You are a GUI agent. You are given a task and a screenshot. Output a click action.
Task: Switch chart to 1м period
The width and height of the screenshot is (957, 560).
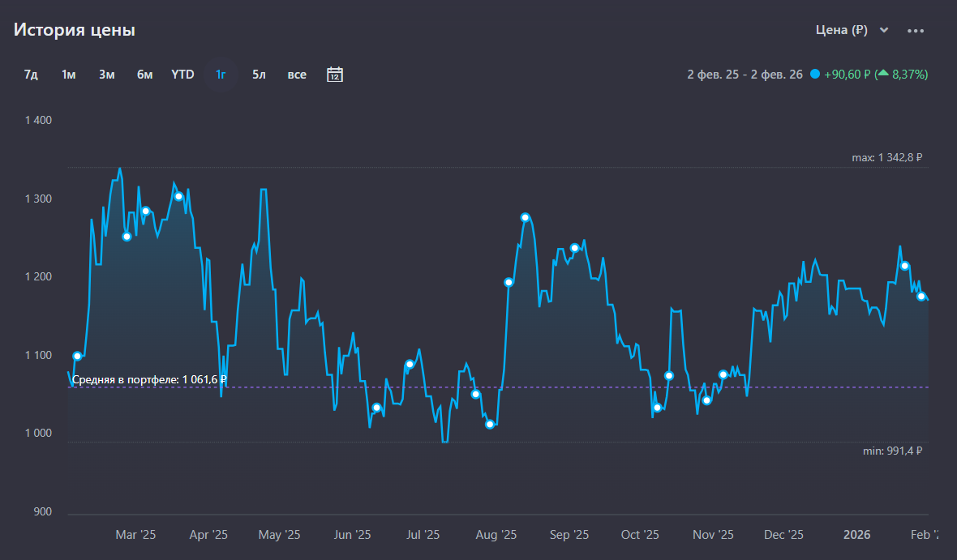(69, 75)
